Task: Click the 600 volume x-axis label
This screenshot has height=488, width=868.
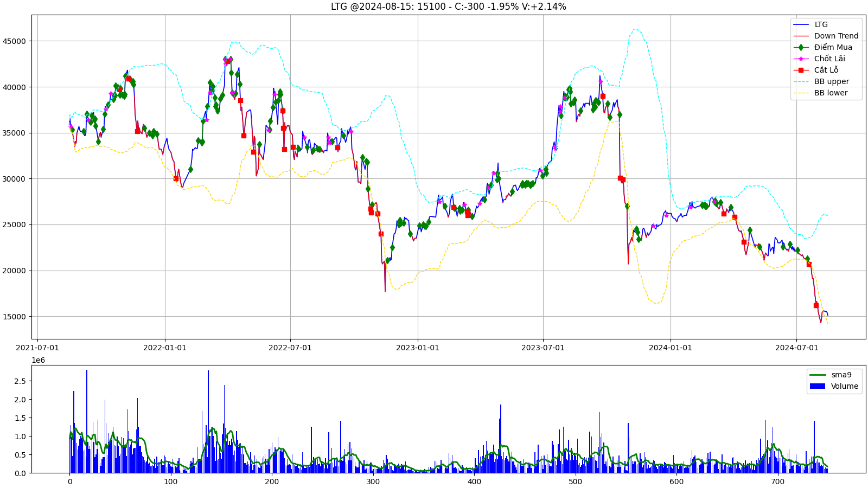Action: (x=676, y=481)
